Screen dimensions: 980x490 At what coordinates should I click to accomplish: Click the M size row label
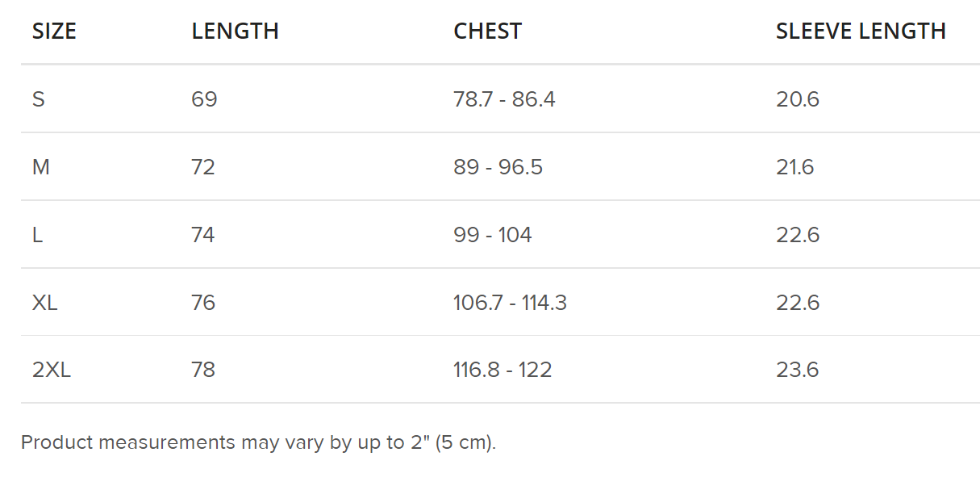(41, 167)
